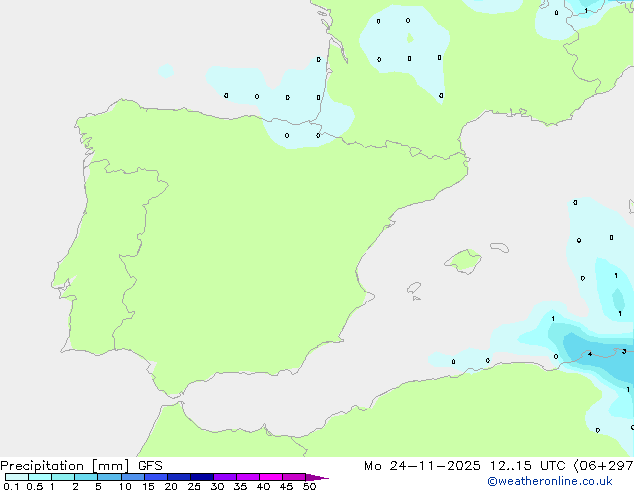The height and width of the screenshot is (490, 634).
Task: Click the "25" legend scale label
Action: pos(194,486)
